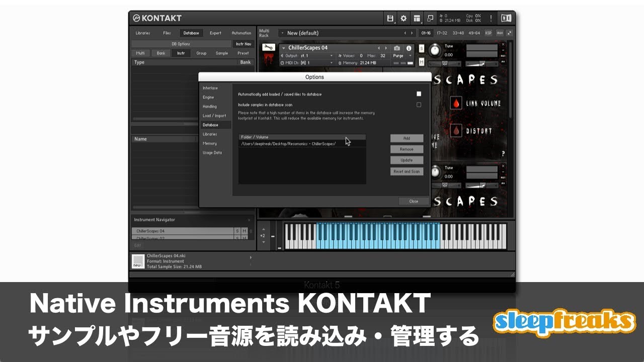644x362 pixels.
Task: Adjust the Tune knob on ChillerScapes 04
Action: (436, 49)
